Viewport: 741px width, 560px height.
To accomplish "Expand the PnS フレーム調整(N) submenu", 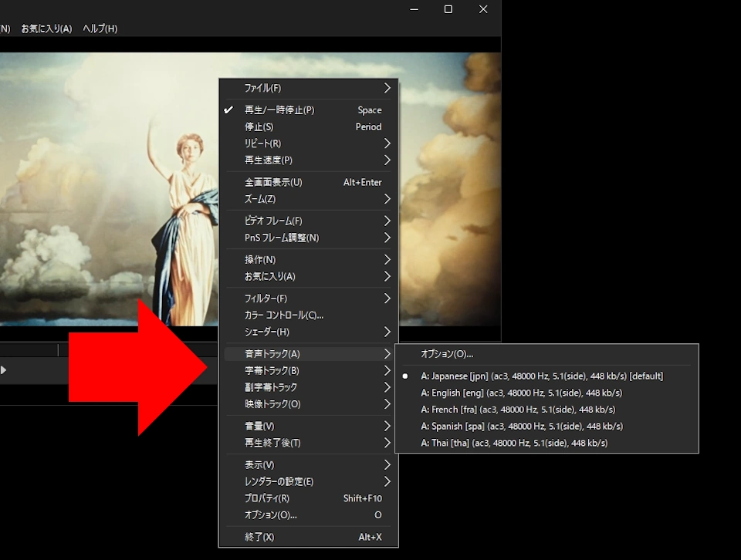I will point(309,238).
